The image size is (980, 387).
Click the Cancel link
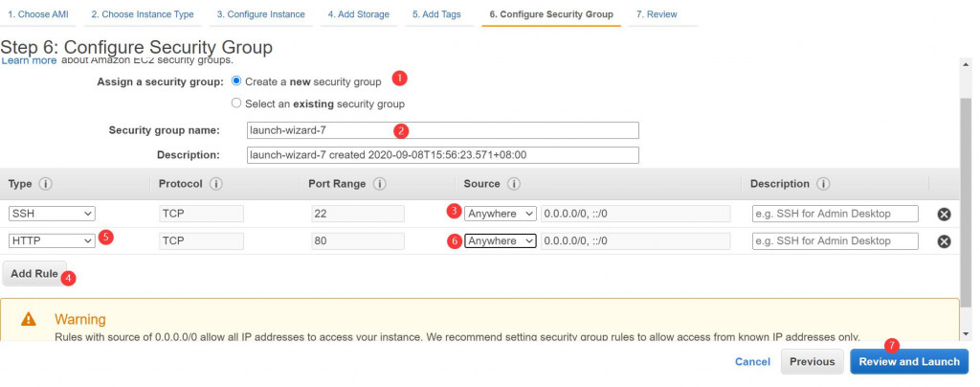[x=752, y=361]
